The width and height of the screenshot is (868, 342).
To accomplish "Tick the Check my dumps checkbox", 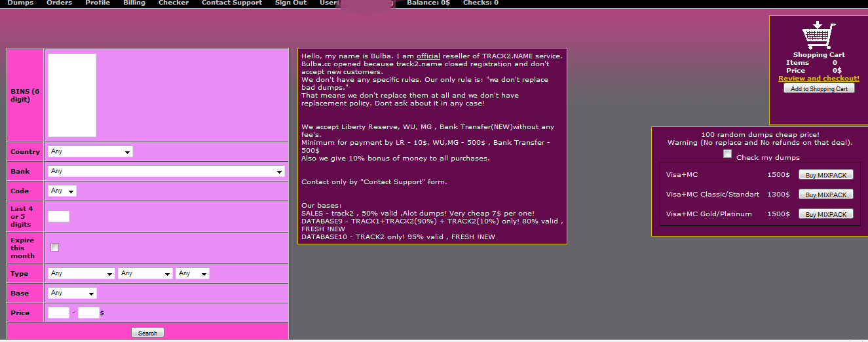I will (727, 154).
